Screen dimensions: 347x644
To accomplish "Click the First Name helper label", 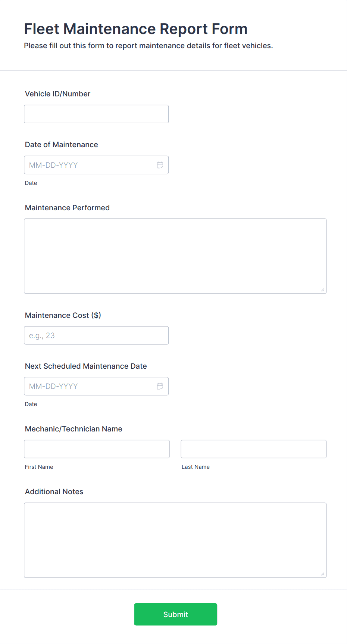I will (39, 467).
